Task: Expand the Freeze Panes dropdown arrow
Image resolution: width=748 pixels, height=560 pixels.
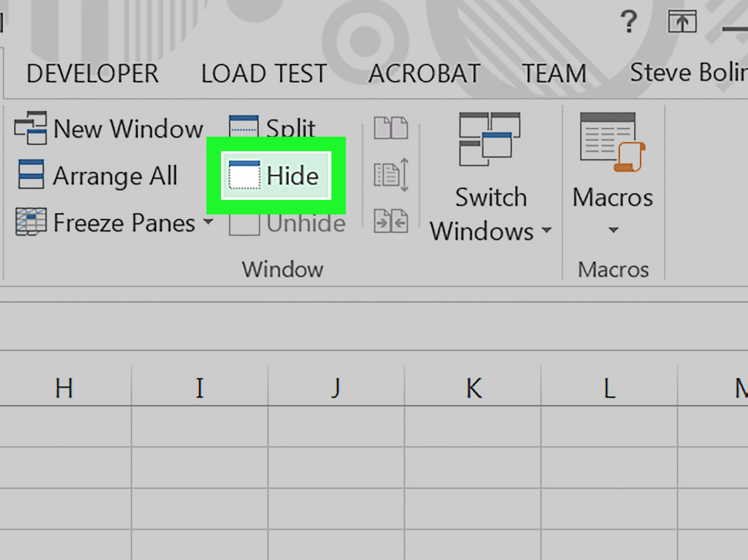Action: coord(209,222)
